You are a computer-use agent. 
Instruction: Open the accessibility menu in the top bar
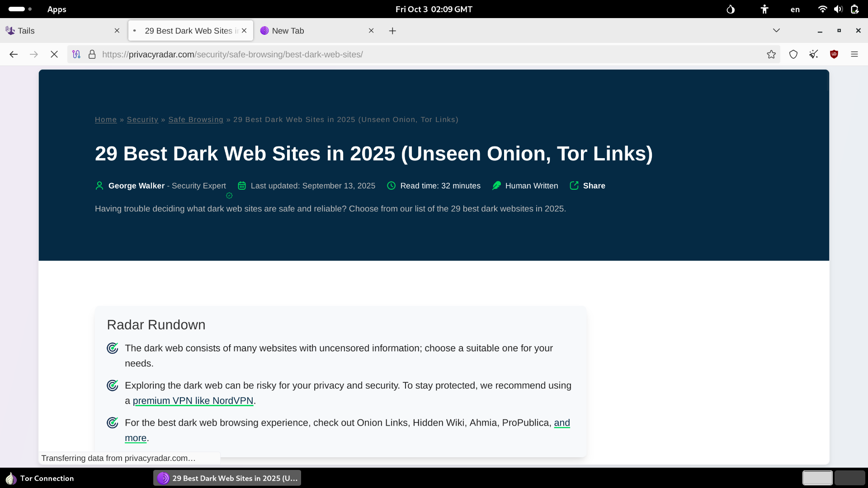coord(764,9)
